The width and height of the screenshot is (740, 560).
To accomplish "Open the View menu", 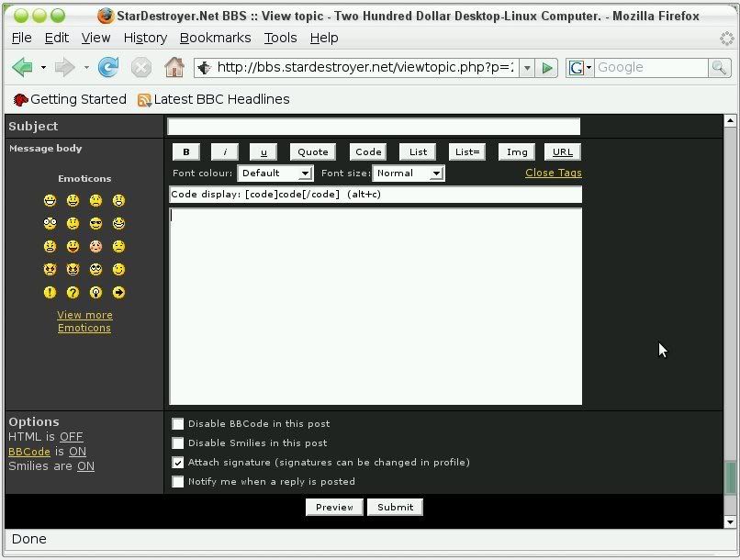I will pyautogui.click(x=95, y=38).
